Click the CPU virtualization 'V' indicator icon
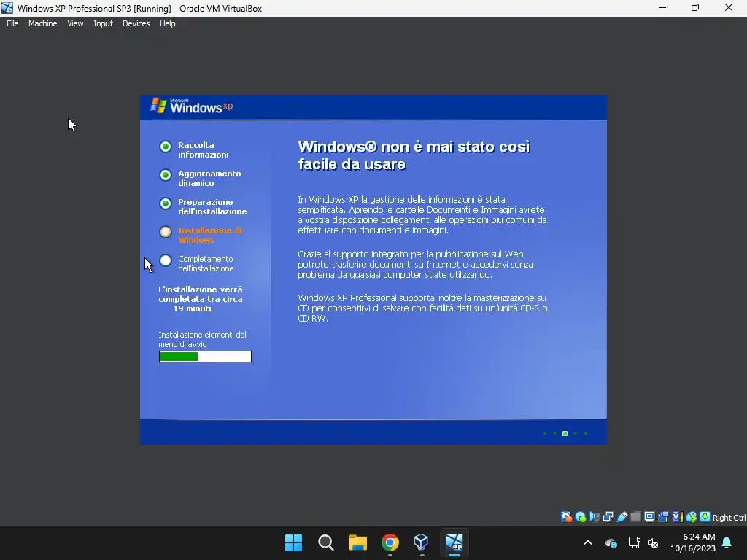The height and width of the screenshot is (560, 747). click(677, 517)
